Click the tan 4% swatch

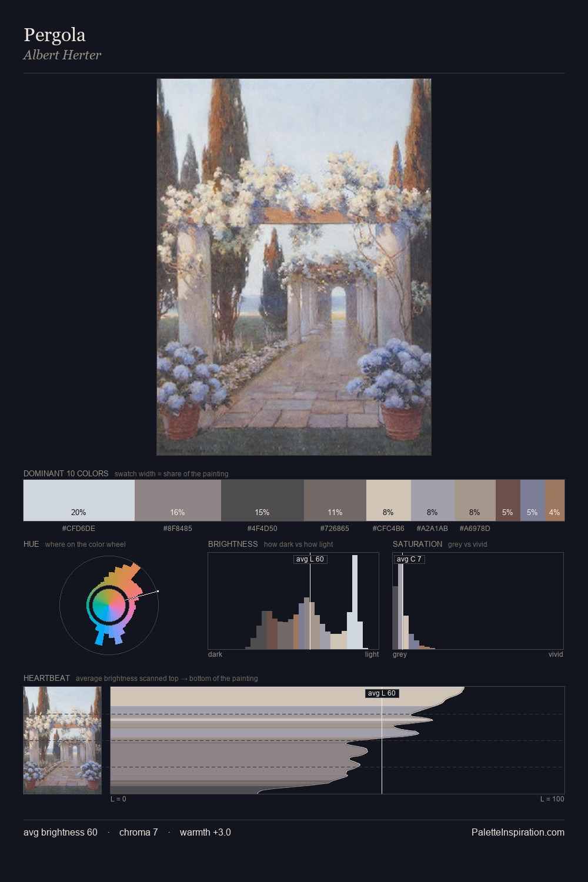coord(554,500)
